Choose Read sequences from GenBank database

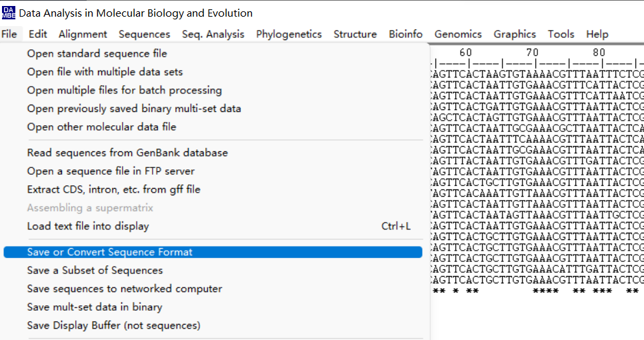(127, 153)
